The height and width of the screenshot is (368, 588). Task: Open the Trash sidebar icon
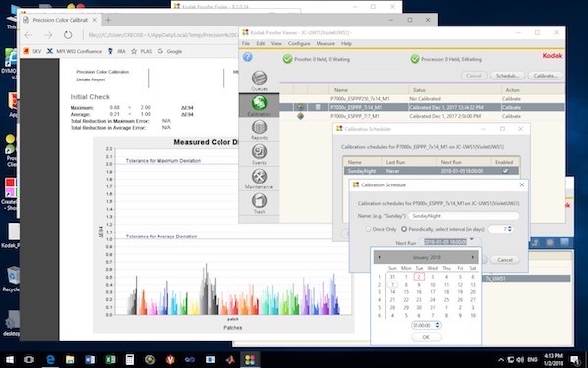tap(259, 203)
